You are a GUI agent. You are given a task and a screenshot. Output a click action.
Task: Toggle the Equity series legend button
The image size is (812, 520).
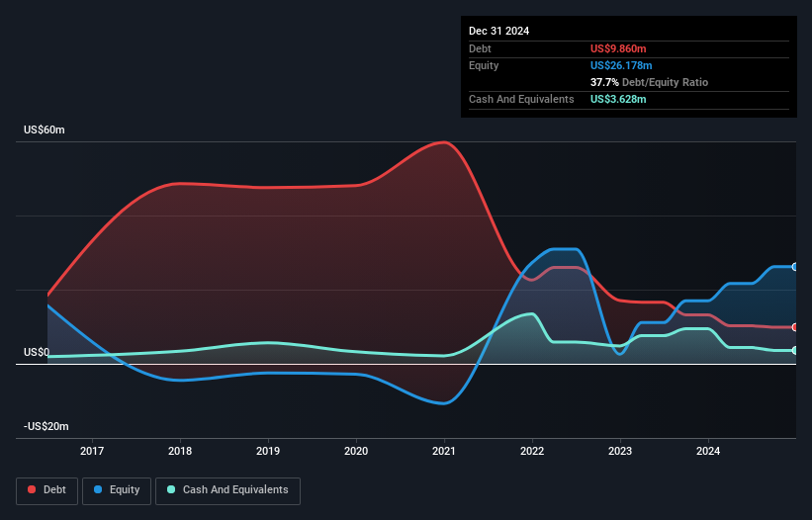[117, 490]
